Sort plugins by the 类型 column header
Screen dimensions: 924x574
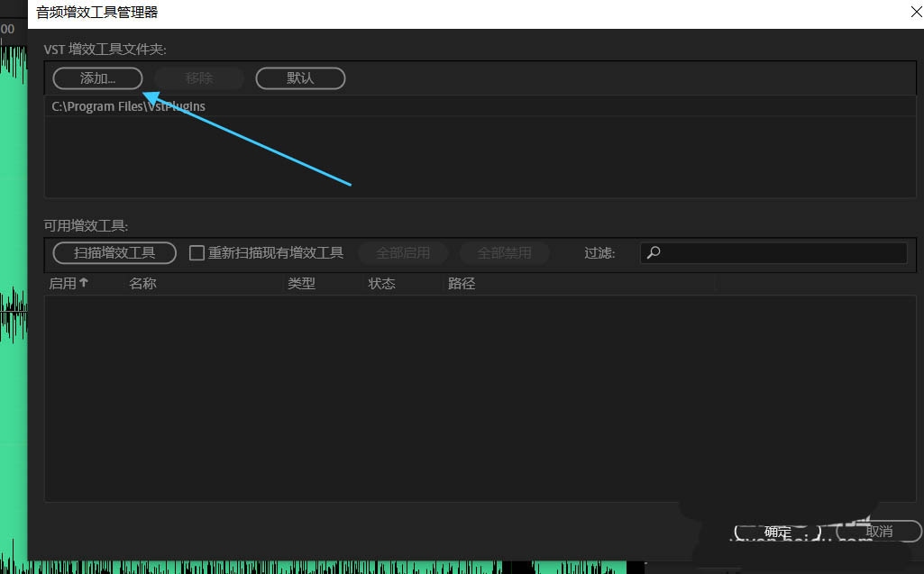coord(301,283)
